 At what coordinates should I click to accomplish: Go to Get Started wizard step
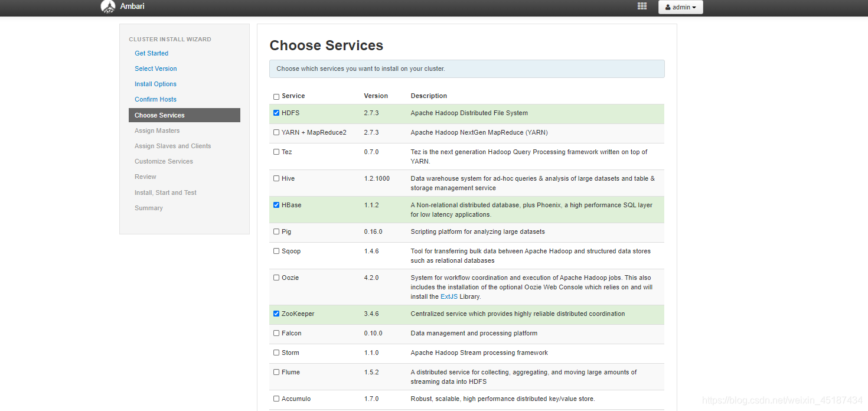point(151,53)
